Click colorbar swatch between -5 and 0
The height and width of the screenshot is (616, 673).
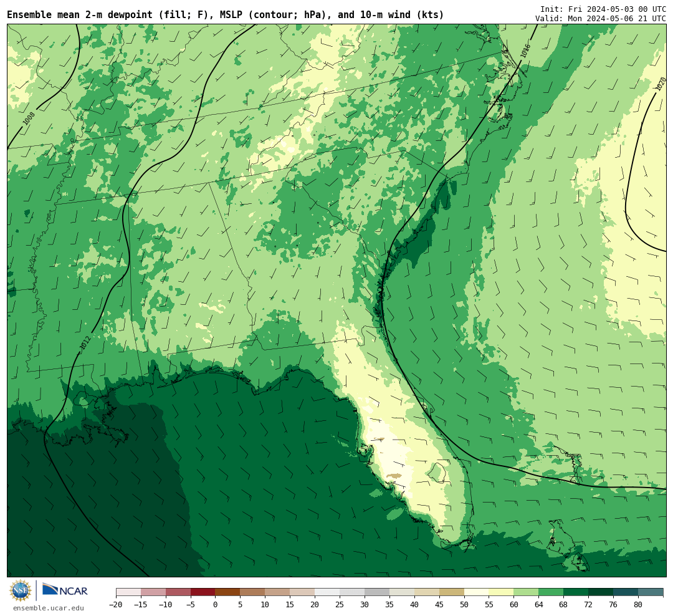point(203,592)
